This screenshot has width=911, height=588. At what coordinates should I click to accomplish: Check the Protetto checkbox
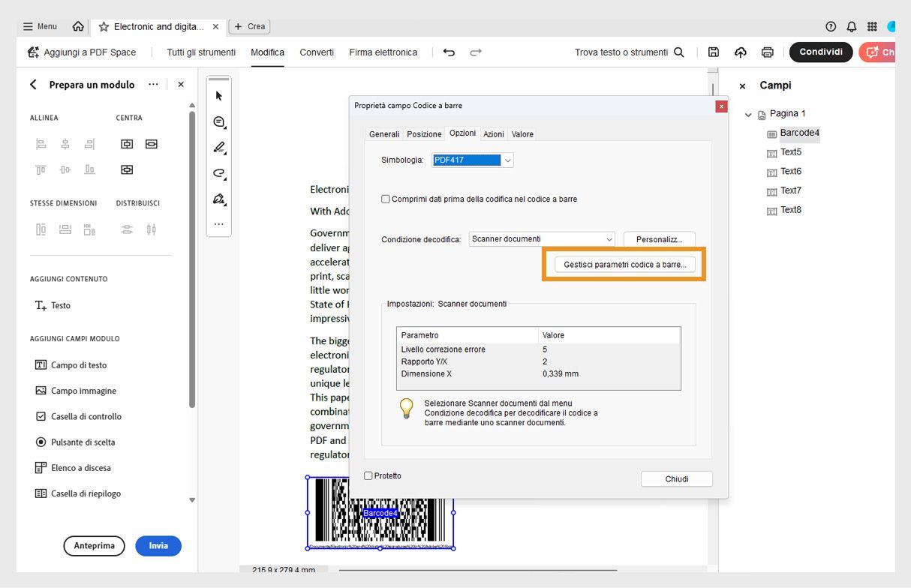point(368,475)
